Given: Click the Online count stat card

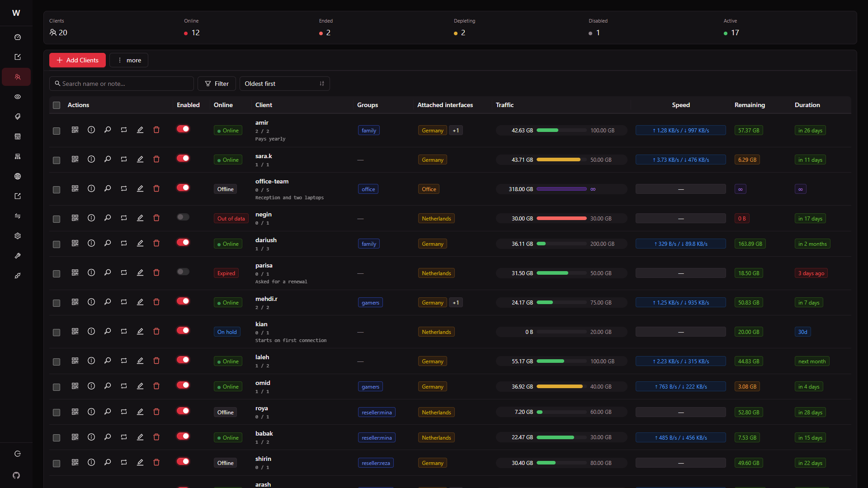Looking at the screenshot, I should (192, 28).
